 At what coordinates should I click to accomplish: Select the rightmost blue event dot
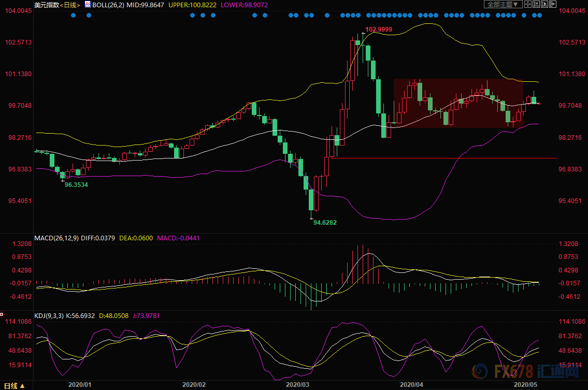pos(540,15)
